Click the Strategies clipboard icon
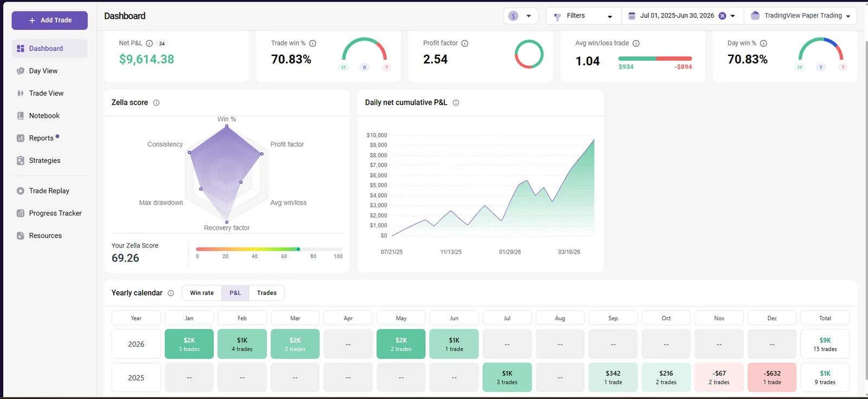 (21, 161)
